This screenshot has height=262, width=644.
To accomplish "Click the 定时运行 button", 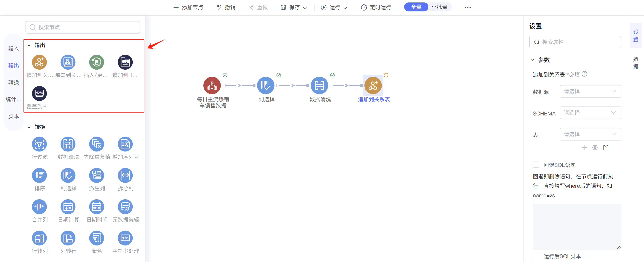I will tap(376, 8).
